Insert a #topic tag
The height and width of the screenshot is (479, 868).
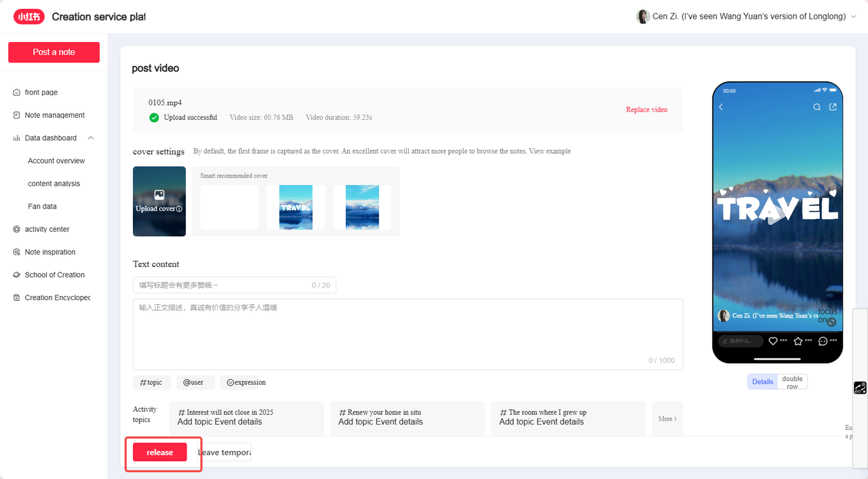pyautogui.click(x=152, y=383)
